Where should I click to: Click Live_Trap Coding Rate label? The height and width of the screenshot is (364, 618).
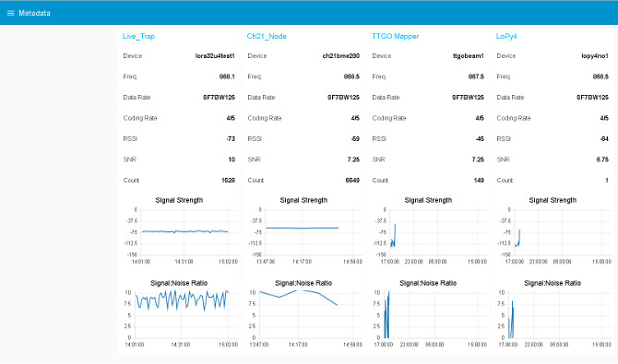click(140, 118)
